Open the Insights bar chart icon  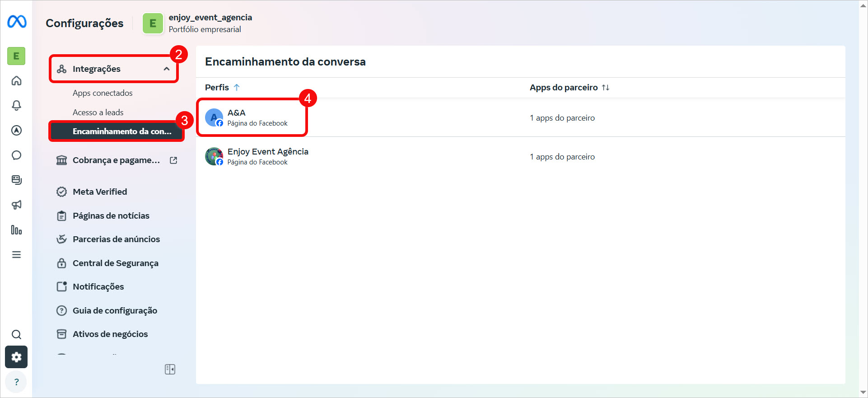tap(16, 230)
